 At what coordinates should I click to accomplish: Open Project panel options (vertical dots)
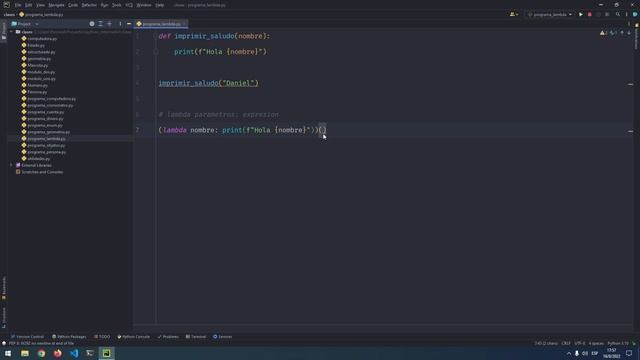pos(120,24)
